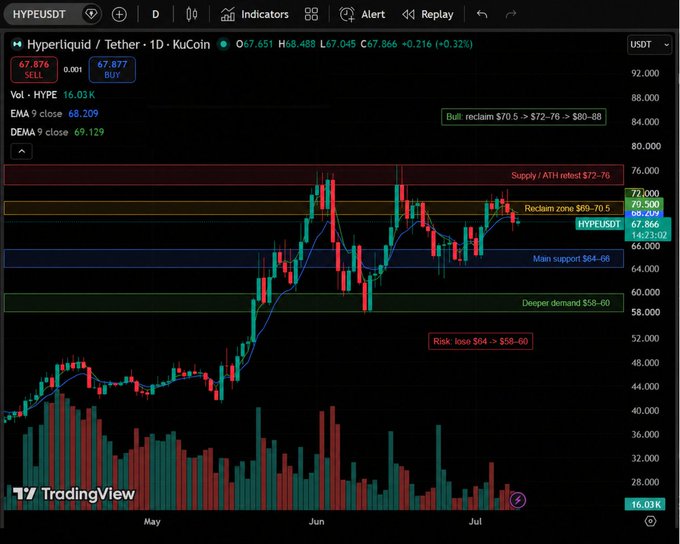The height and width of the screenshot is (544, 680).
Task: Open the Indicators dialog
Action: pyautogui.click(x=255, y=14)
